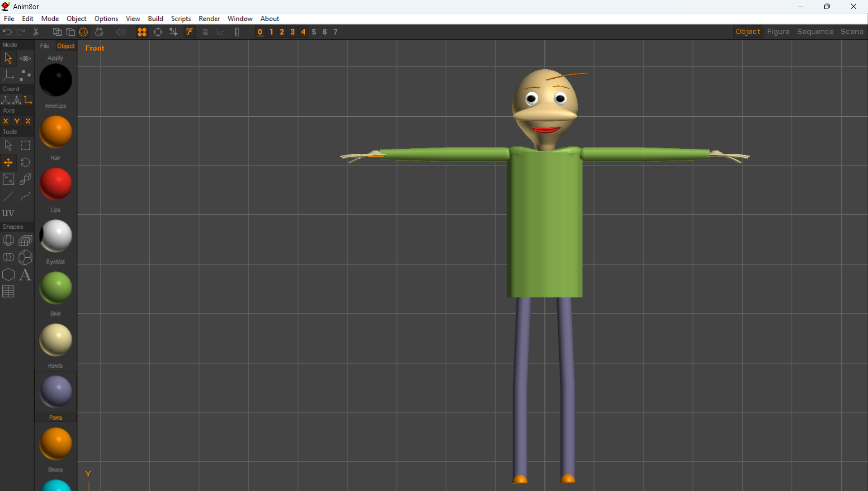Select the Rotate tool

tap(25, 162)
